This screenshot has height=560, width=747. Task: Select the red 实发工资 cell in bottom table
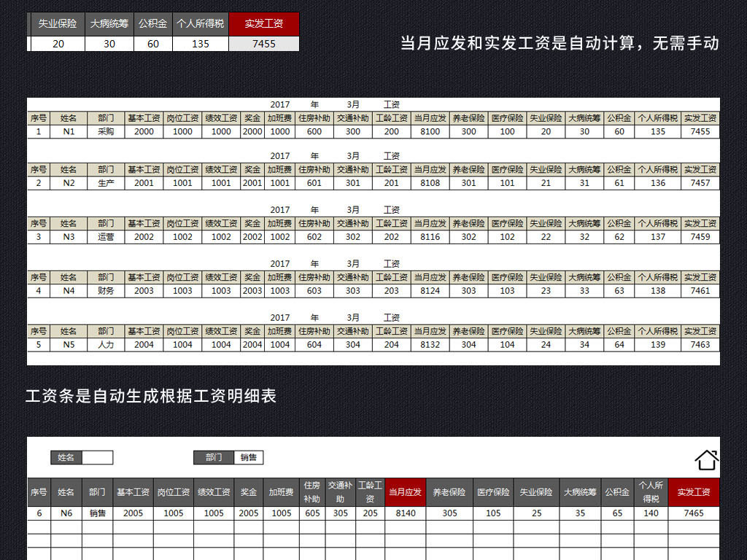[x=693, y=492]
